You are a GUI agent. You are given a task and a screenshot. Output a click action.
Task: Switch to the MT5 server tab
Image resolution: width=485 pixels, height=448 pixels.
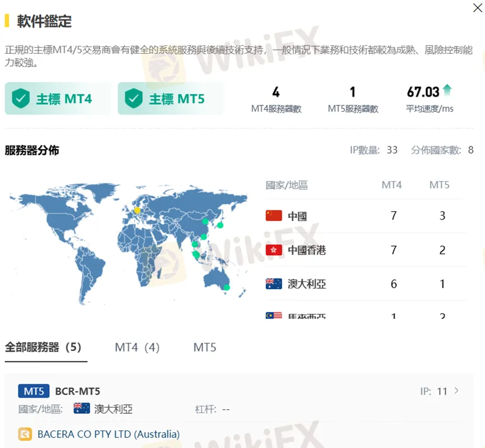205,347
